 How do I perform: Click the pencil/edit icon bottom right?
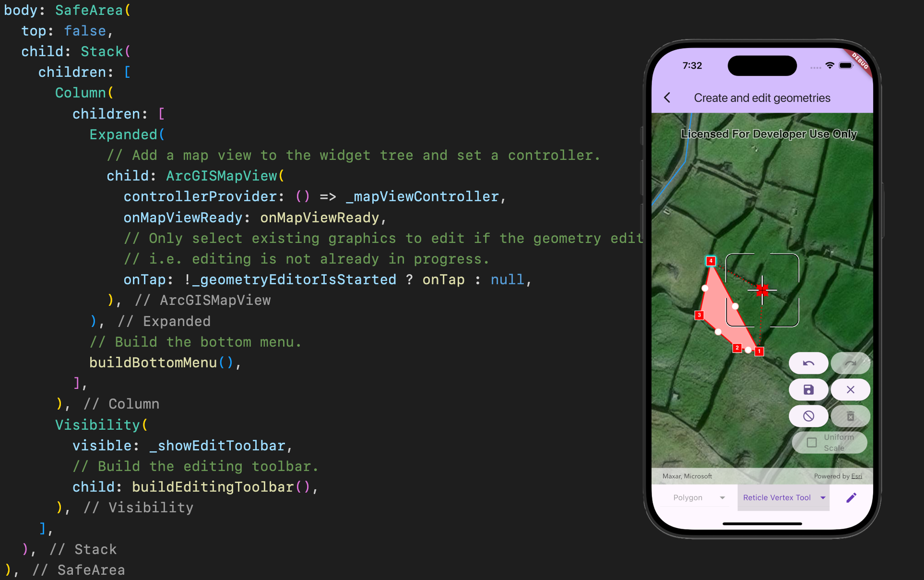click(x=851, y=498)
